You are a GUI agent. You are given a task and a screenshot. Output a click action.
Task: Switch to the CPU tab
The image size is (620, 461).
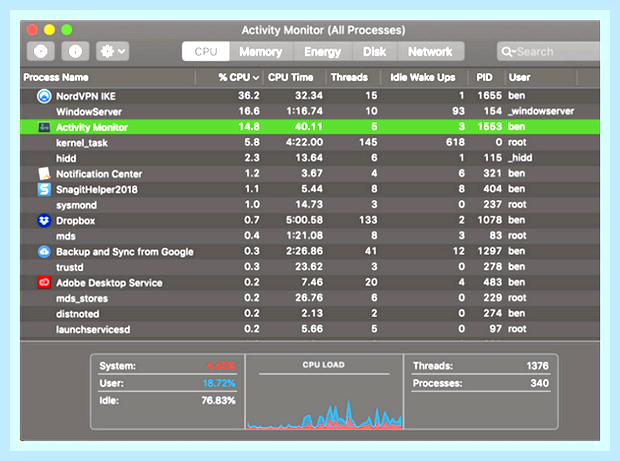pos(206,51)
